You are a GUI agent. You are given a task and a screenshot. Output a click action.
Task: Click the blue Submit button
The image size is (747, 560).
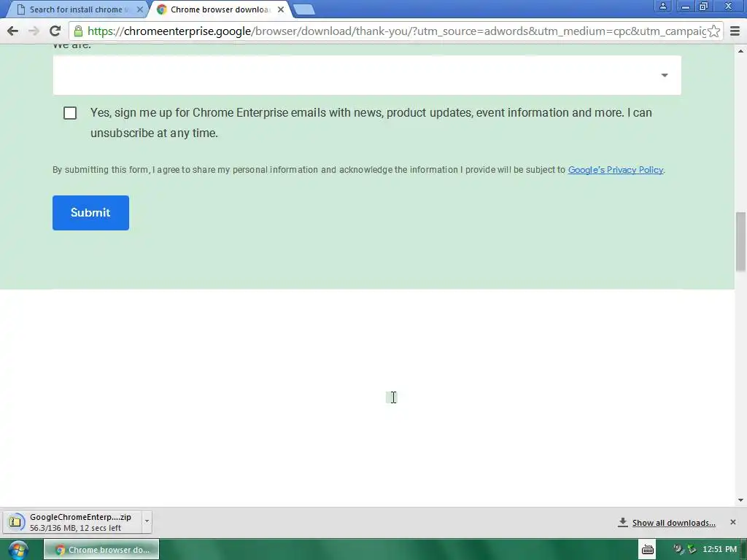(90, 213)
